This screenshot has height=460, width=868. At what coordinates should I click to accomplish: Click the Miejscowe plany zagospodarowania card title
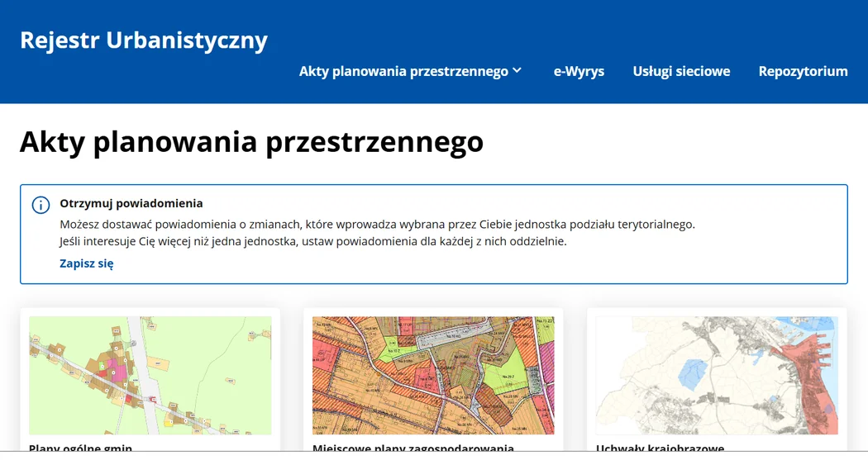click(413, 448)
